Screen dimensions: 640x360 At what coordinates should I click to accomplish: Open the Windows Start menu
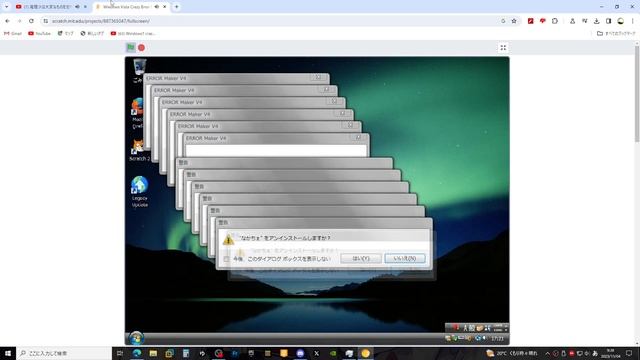coord(8,353)
